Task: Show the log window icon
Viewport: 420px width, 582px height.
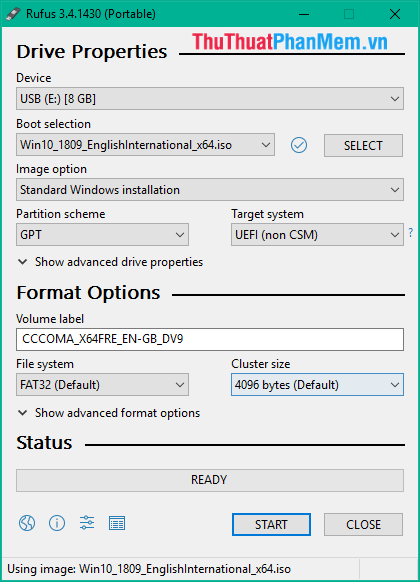Action: (117, 523)
